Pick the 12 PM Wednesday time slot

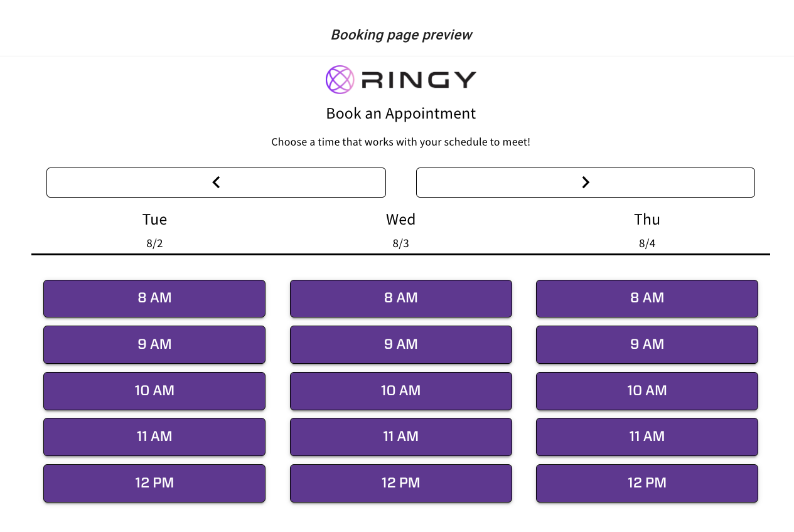(401, 483)
